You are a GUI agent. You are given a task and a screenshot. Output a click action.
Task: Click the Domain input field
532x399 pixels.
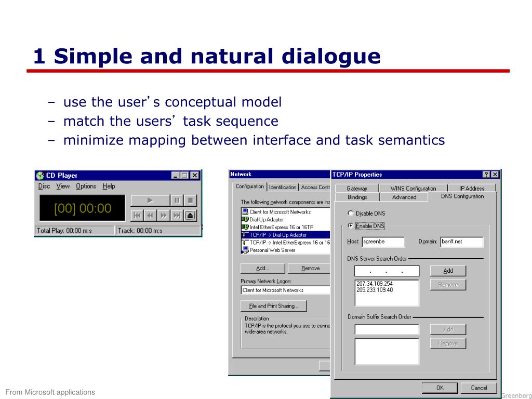coord(461,242)
